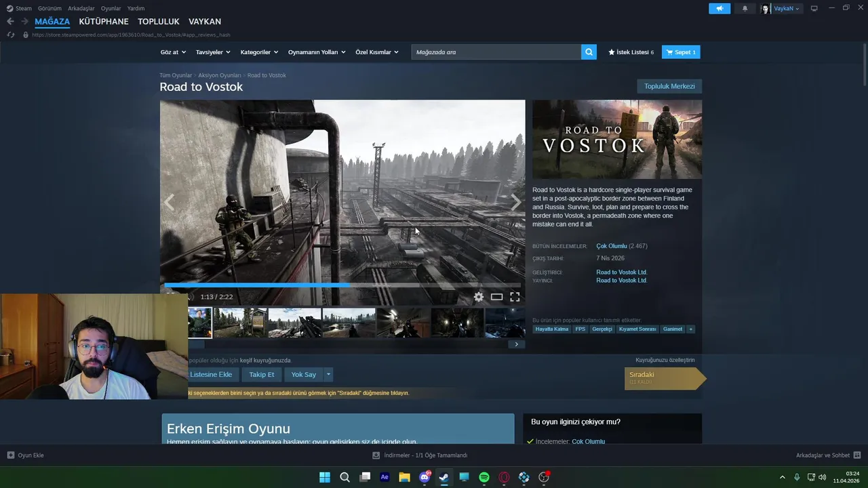This screenshot has width=868, height=488.
Task: Switch to KÜTÜPHANE tab
Action: coord(104,22)
